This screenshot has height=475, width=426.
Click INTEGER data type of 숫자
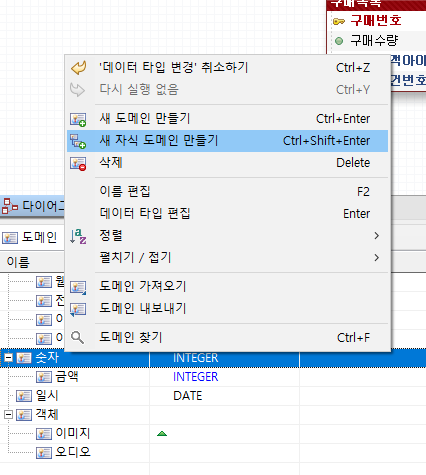196,358
